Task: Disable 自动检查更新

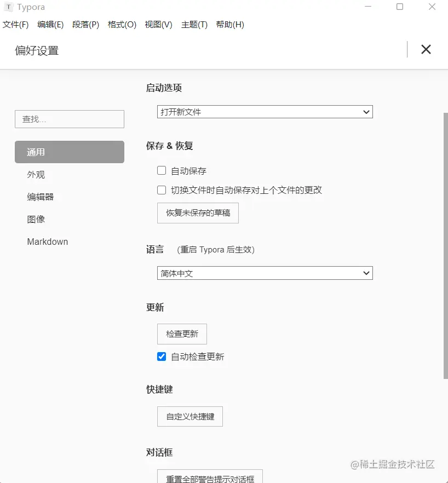Action: (x=162, y=357)
